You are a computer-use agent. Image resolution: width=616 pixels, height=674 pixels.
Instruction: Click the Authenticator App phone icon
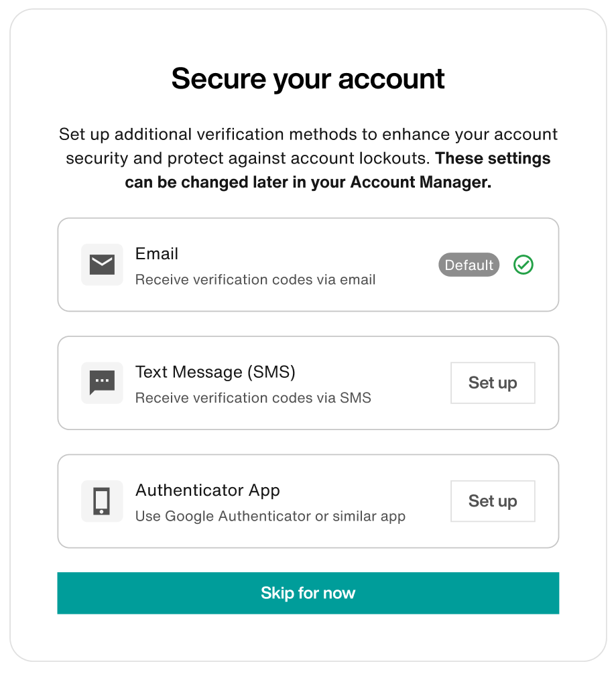102,501
